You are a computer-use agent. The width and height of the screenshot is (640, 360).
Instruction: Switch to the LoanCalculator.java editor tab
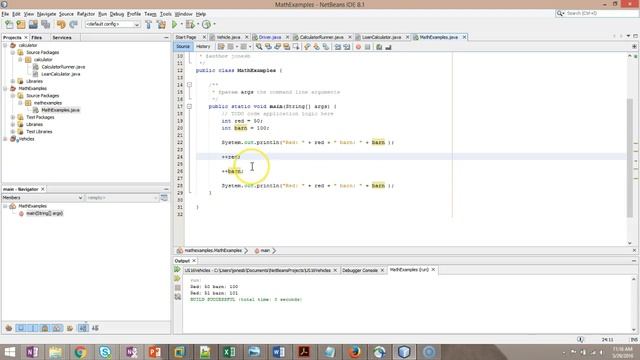(382, 37)
